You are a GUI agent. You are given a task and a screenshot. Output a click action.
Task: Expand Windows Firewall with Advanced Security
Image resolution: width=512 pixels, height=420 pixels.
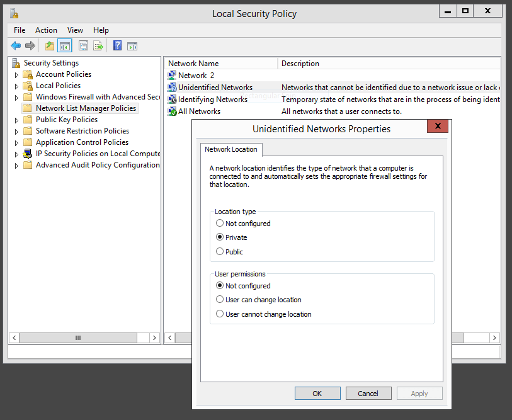15,96
